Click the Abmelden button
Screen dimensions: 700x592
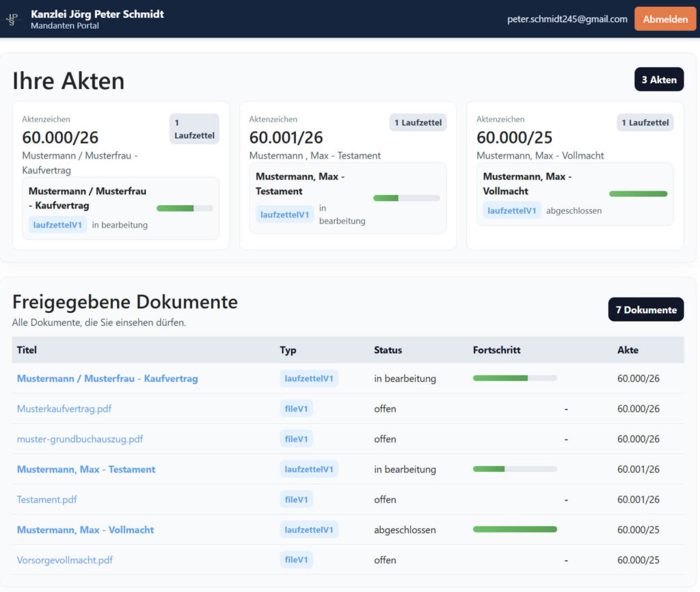coord(664,19)
